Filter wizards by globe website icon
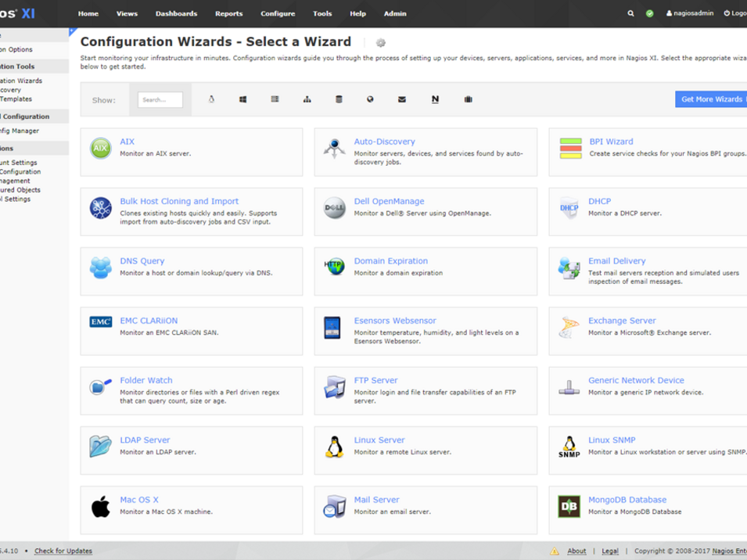The image size is (747, 560). point(370,99)
